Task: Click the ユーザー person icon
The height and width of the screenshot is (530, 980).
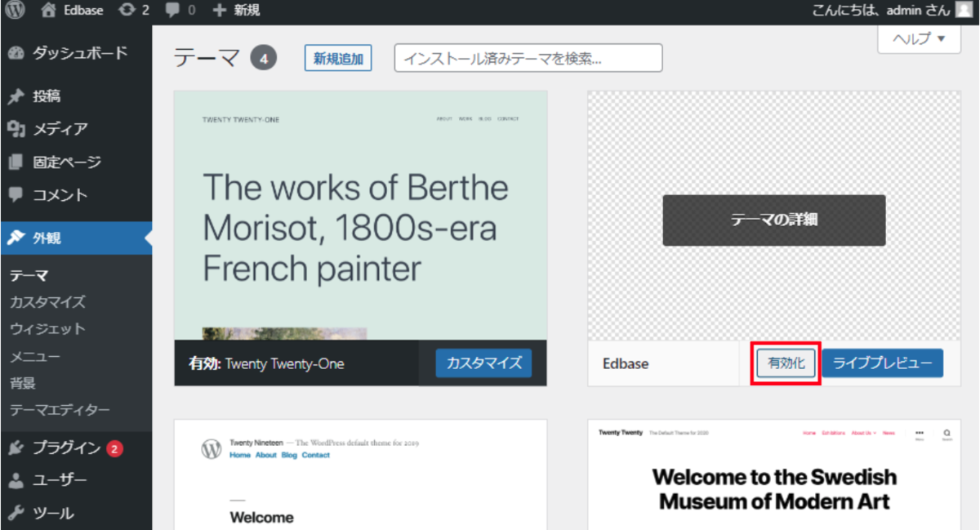Action: click(x=16, y=480)
